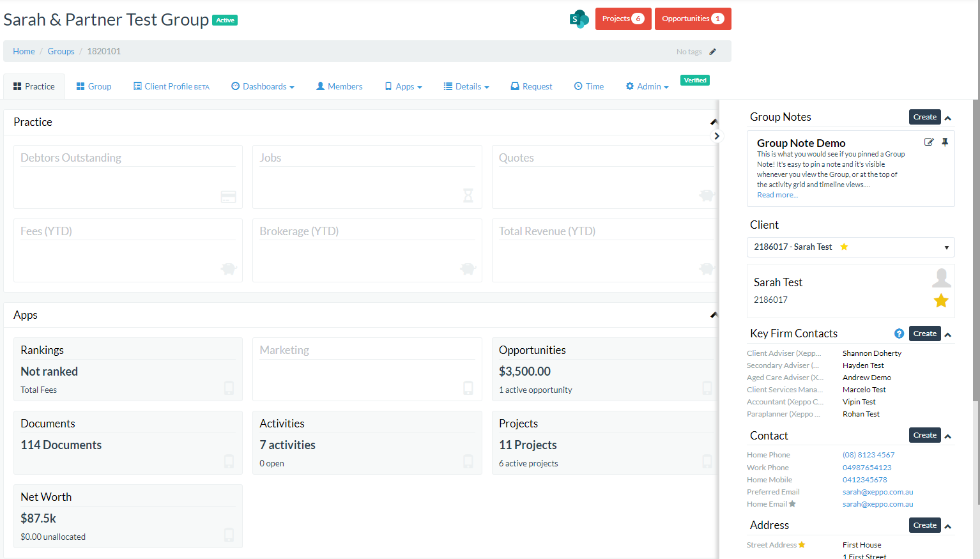Click the star next to Sarah Test card
The width and height of the screenshot is (980, 559).
(x=941, y=300)
